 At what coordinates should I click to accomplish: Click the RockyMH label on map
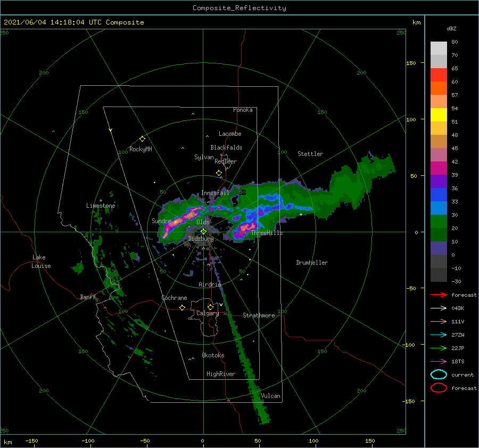(141, 149)
